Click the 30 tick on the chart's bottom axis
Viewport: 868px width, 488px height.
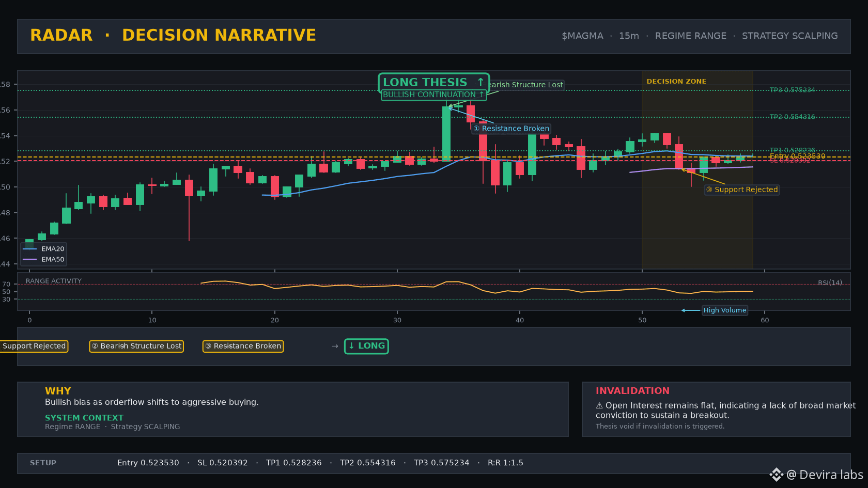pyautogui.click(x=397, y=320)
